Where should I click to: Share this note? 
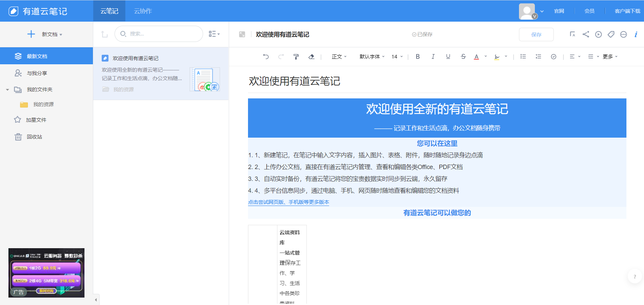586,34
